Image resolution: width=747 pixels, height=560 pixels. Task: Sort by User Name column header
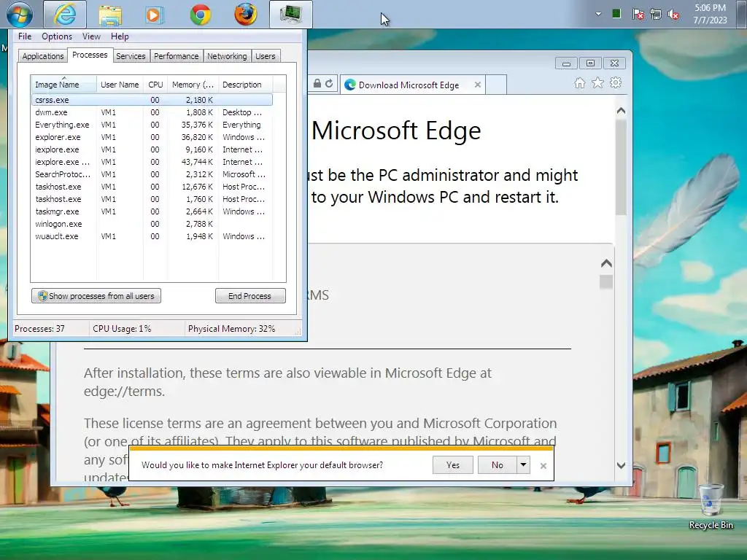tap(120, 85)
